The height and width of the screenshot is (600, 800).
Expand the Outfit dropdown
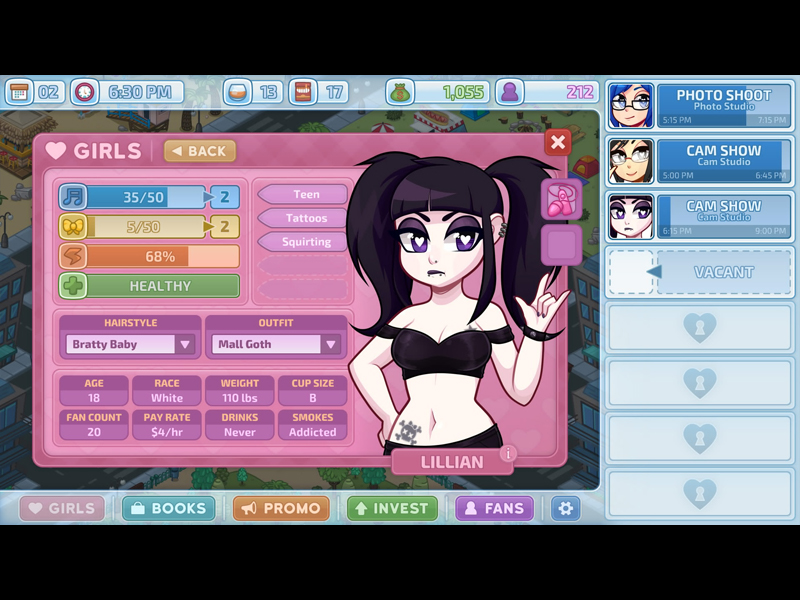(x=330, y=344)
